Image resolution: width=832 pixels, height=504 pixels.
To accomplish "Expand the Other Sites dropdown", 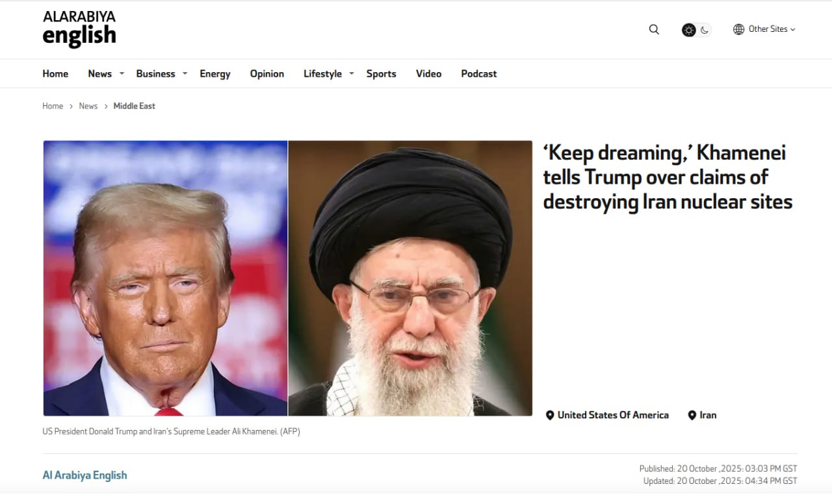I will pyautogui.click(x=764, y=29).
